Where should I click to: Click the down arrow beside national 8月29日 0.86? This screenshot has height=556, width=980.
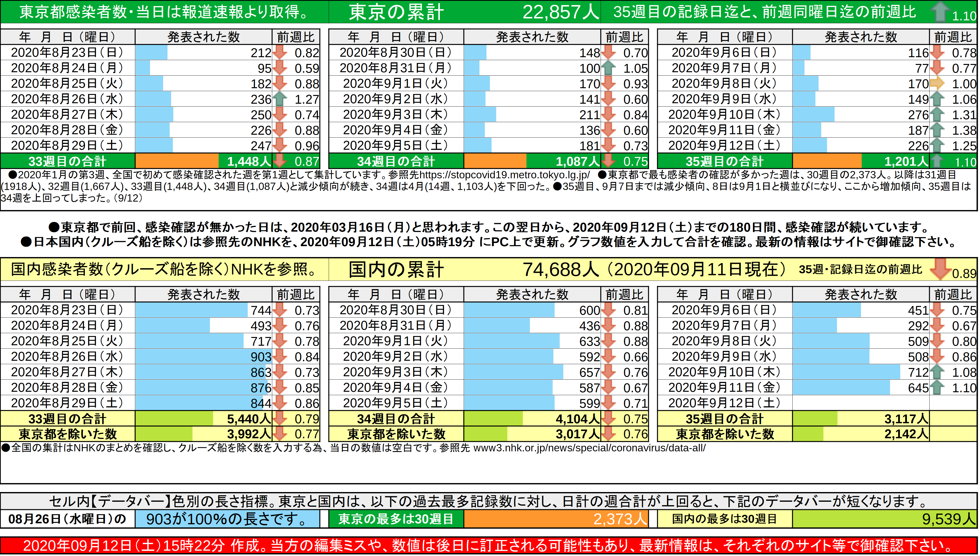tap(280, 403)
